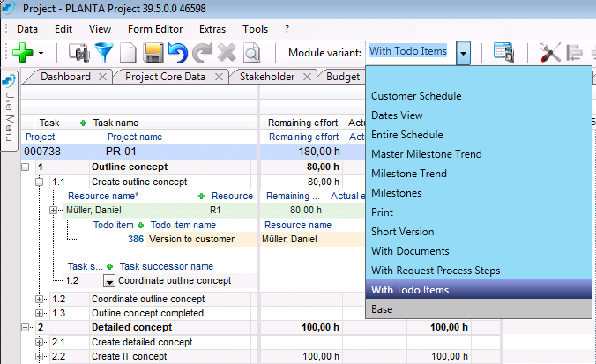
Task: Switch to the Dashboard tab
Action: click(x=65, y=77)
